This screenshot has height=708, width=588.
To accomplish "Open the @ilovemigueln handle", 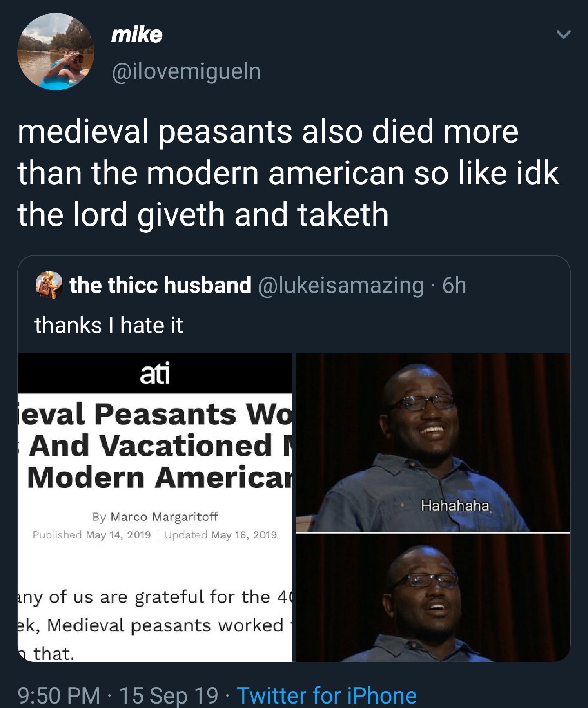I will (186, 71).
